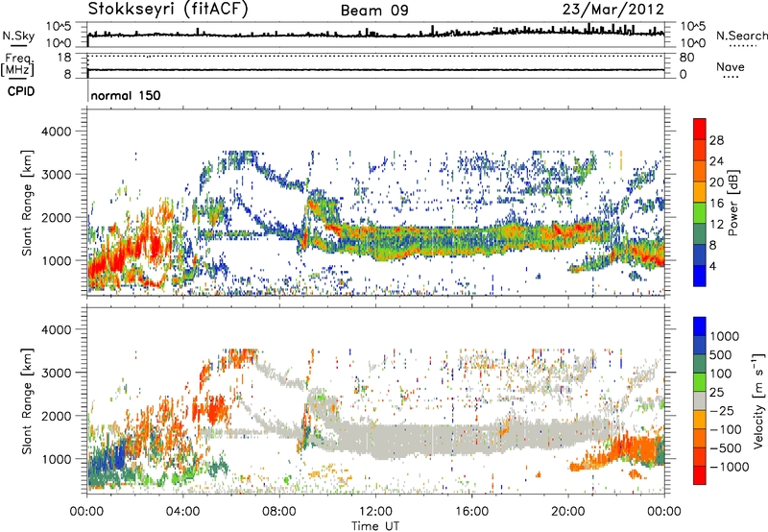The width and height of the screenshot is (768, 532).
Task: Click the -1000 label on Velocity colorbar
Action: tap(729, 467)
